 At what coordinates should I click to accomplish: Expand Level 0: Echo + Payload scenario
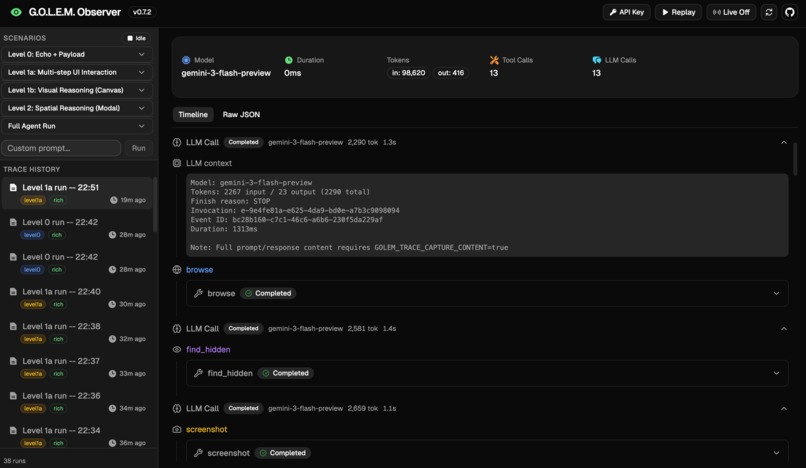pos(77,55)
